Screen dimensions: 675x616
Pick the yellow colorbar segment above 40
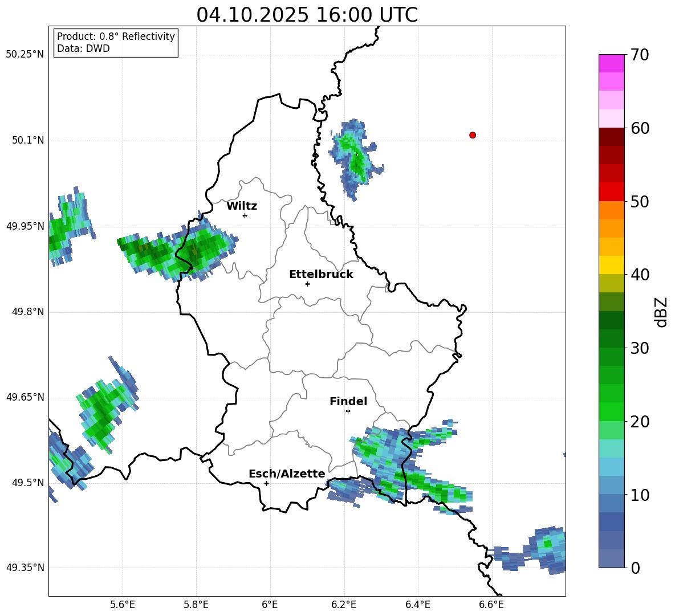click(611, 265)
